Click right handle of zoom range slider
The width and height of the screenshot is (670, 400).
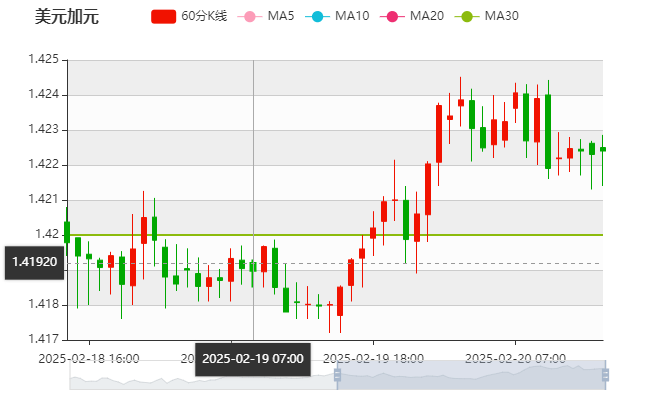click(608, 376)
